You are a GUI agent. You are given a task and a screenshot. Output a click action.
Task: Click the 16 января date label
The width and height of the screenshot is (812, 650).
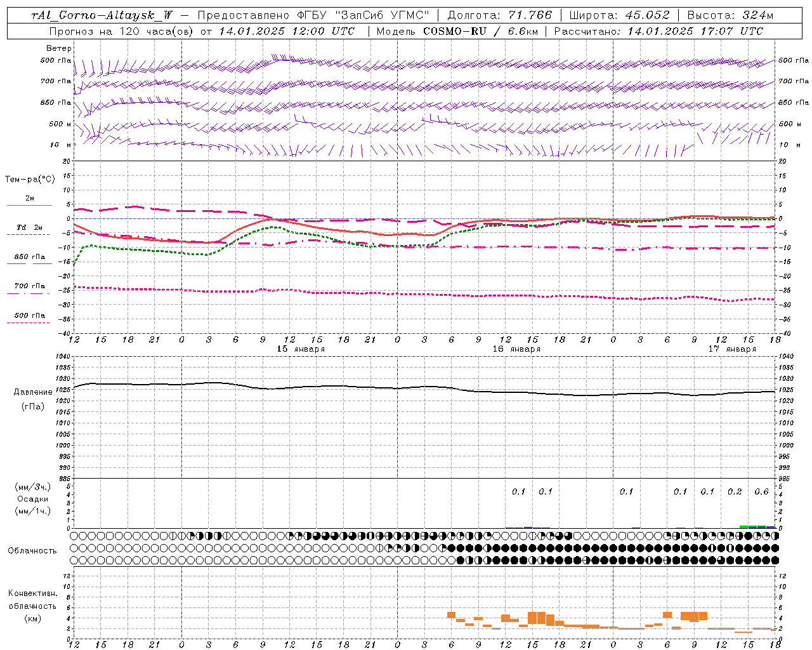point(516,348)
